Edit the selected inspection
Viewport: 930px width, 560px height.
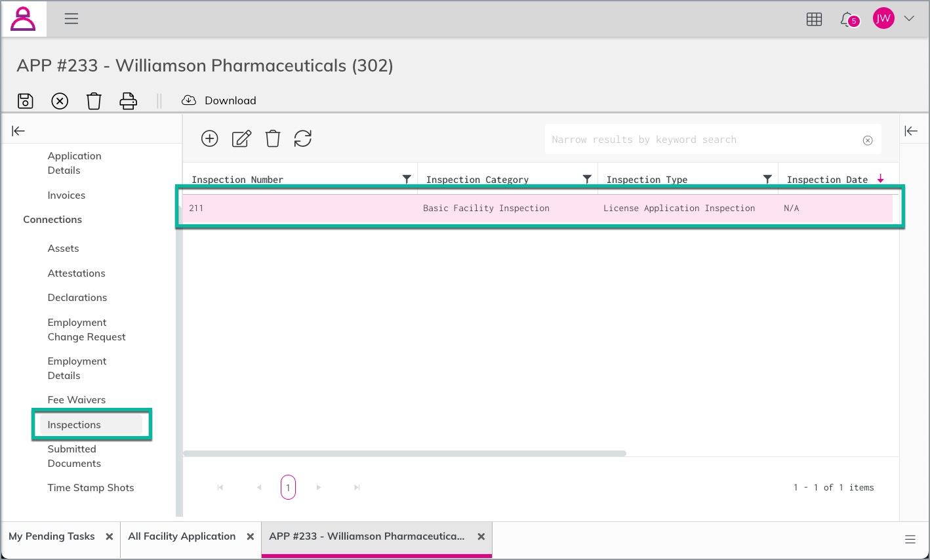tap(241, 138)
